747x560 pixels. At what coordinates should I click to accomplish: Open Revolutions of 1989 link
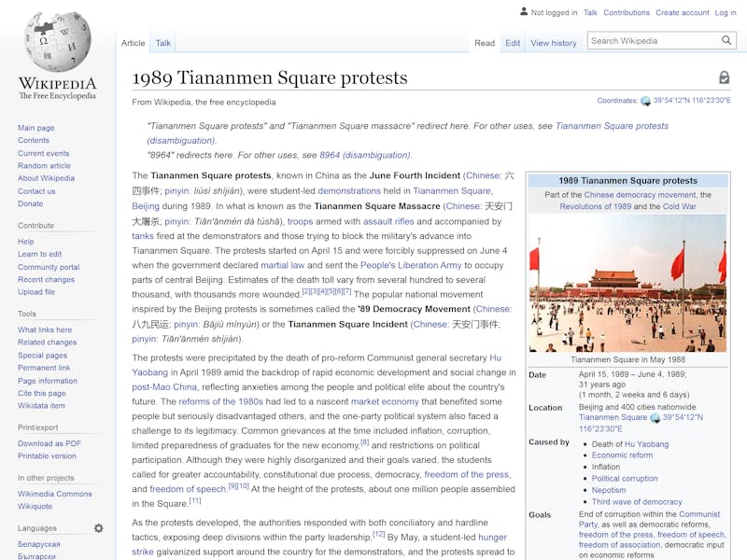coord(596,206)
